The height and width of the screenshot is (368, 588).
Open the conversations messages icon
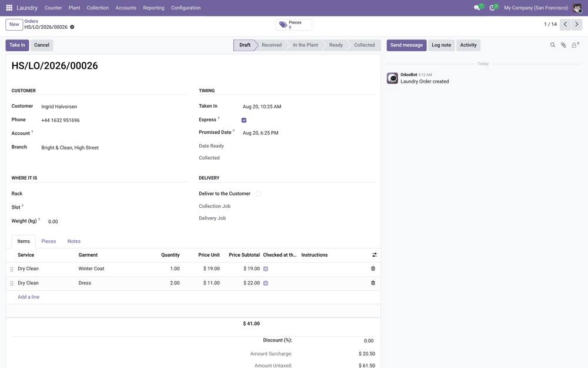[x=477, y=8]
